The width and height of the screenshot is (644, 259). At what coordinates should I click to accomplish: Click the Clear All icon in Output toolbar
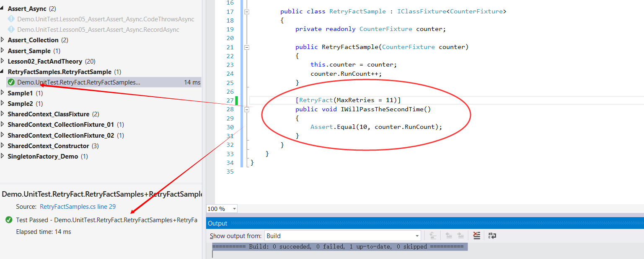click(476, 236)
